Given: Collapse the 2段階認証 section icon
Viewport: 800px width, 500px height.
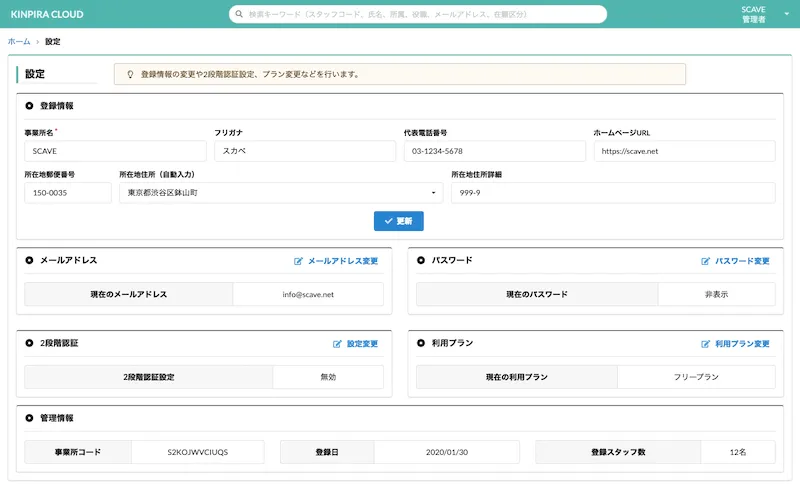Looking at the screenshot, I should coord(29,343).
